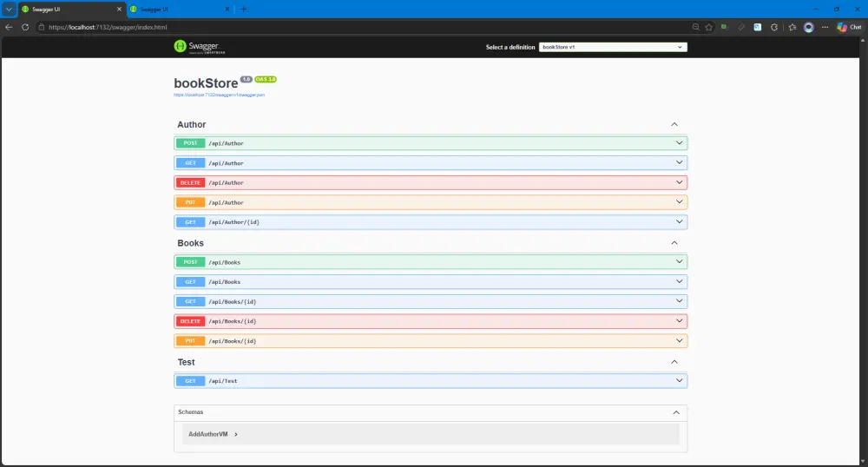Close the second Swagger UI tab
868x467 pixels.
227,10
